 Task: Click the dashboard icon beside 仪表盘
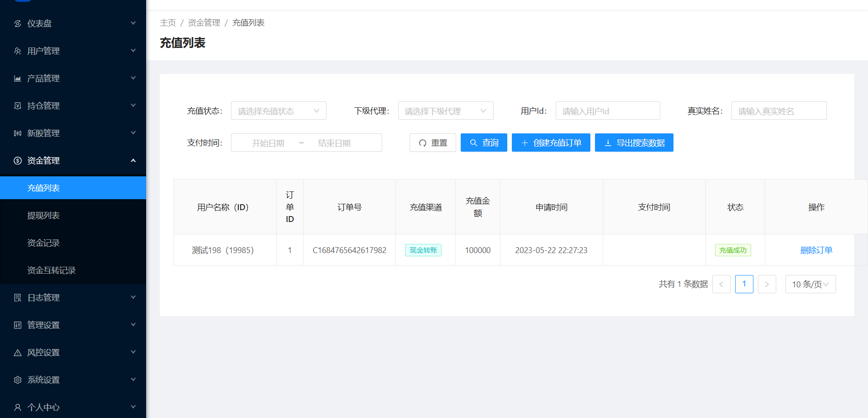click(x=18, y=24)
